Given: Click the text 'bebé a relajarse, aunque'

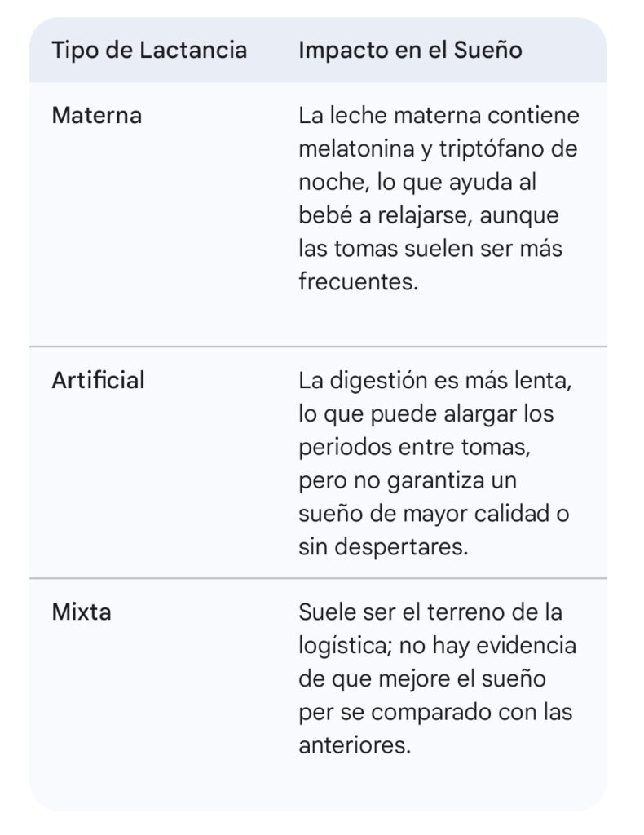Looking at the screenshot, I should tap(429, 215).
